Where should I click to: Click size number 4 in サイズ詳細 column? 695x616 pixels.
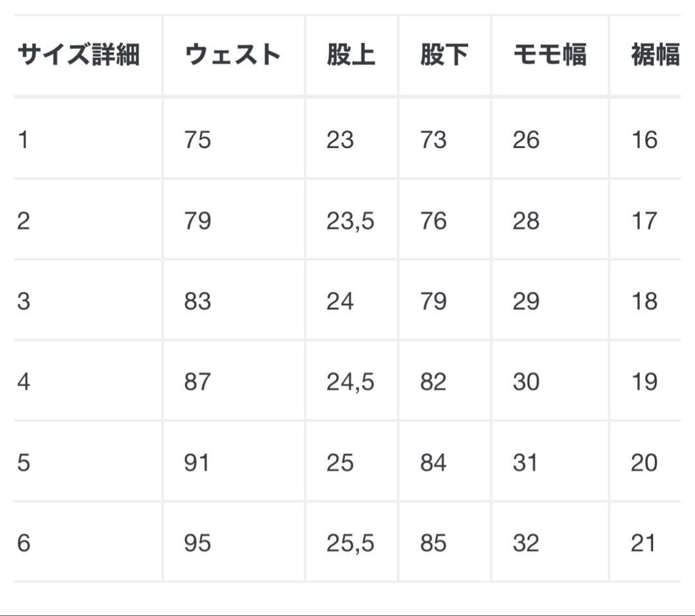[24, 382]
